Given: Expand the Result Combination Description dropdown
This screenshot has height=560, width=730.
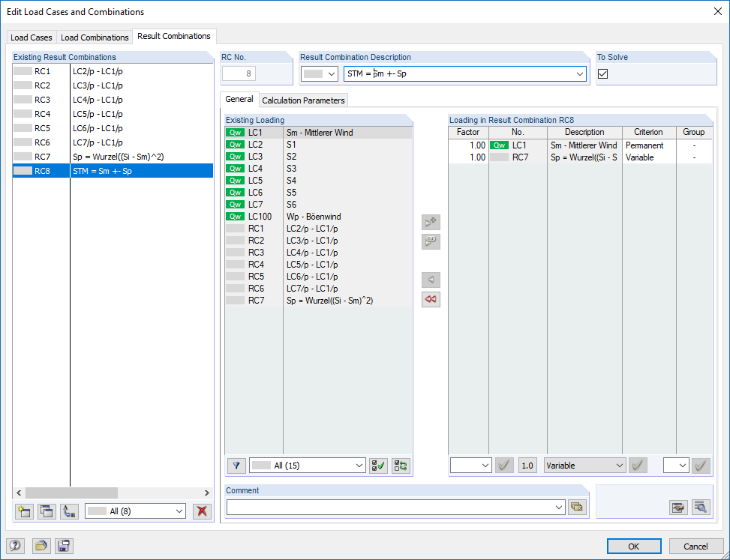Looking at the screenshot, I should 580,74.
